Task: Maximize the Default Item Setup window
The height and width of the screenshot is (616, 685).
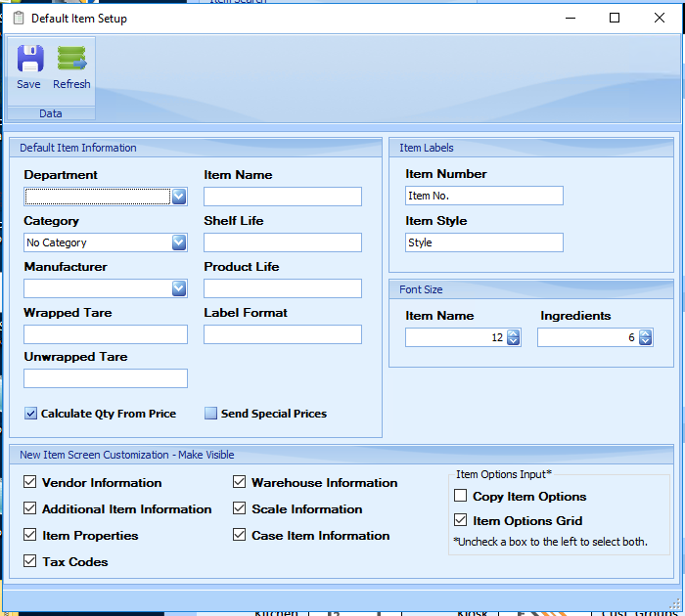Action: (x=615, y=18)
